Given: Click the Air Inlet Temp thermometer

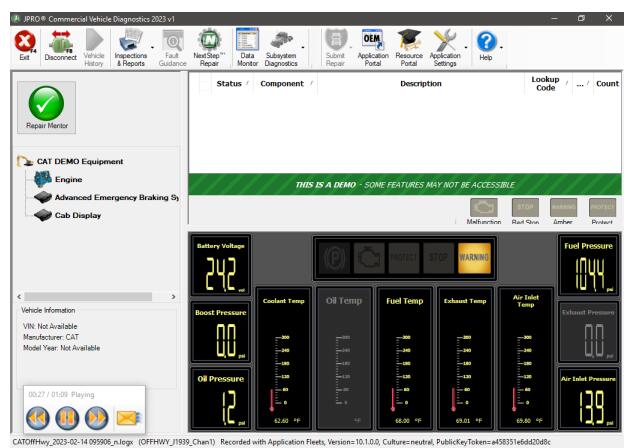Looking at the screenshot, I should point(526,359).
